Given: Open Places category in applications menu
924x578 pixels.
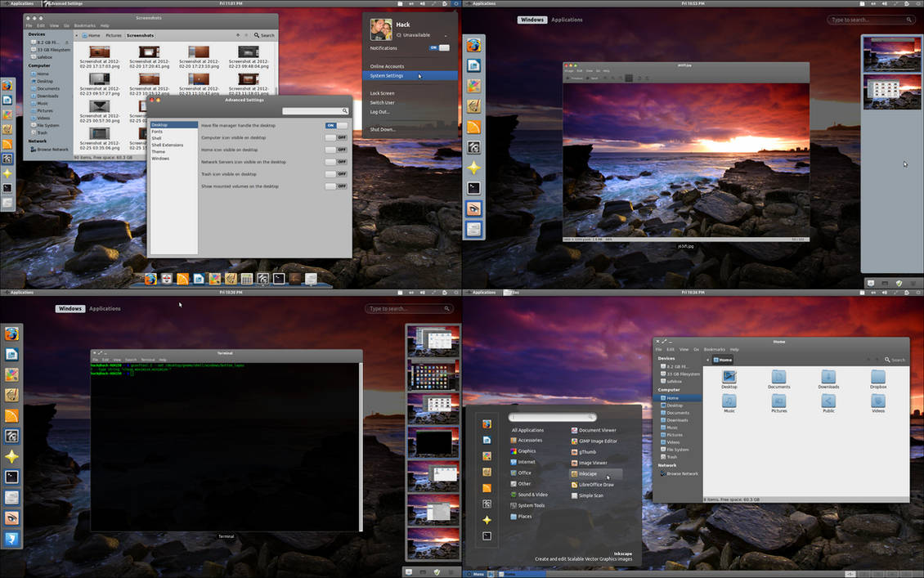Looking at the screenshot, I should (521, 517).
